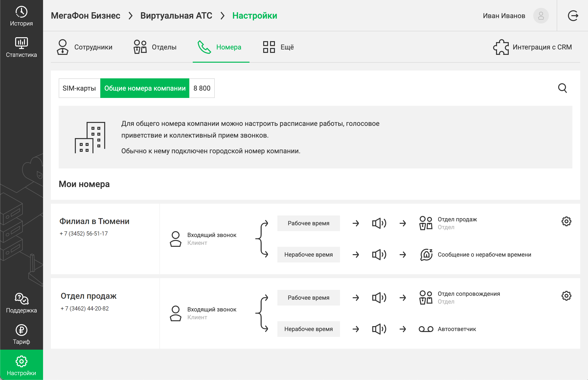Open Статистика in the sidebar

pyautogui.click(x=22, y=47)
